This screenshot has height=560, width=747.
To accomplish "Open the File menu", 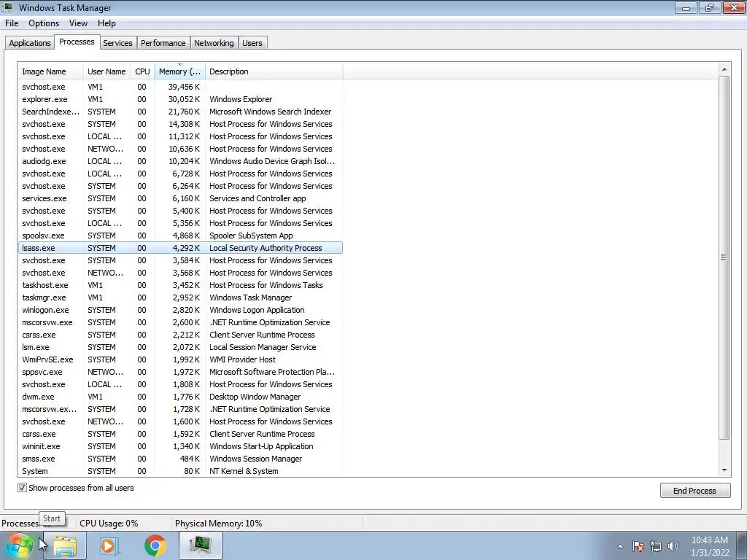I will point(12,23).
